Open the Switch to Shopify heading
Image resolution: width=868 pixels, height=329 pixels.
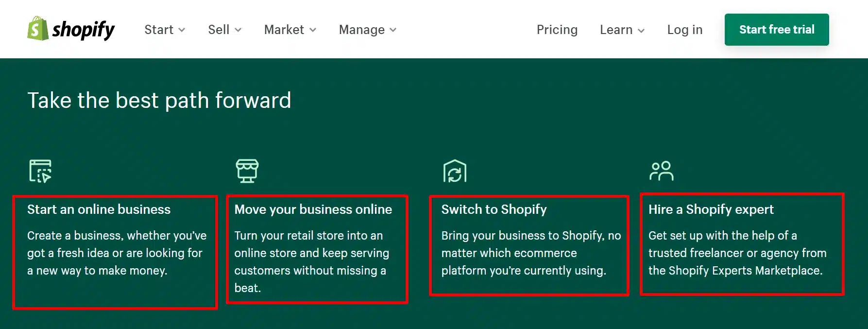(494, 209)
